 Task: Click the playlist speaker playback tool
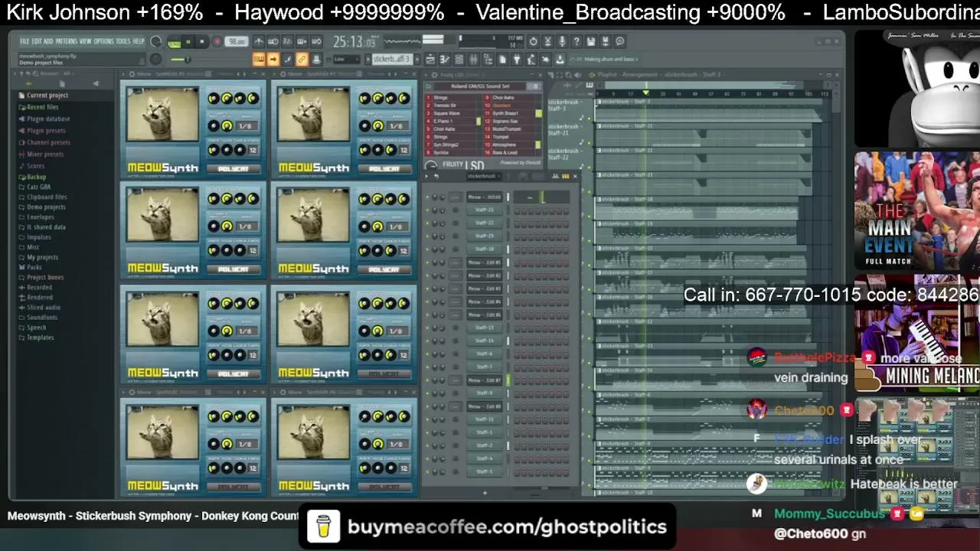tap(580, 75)
